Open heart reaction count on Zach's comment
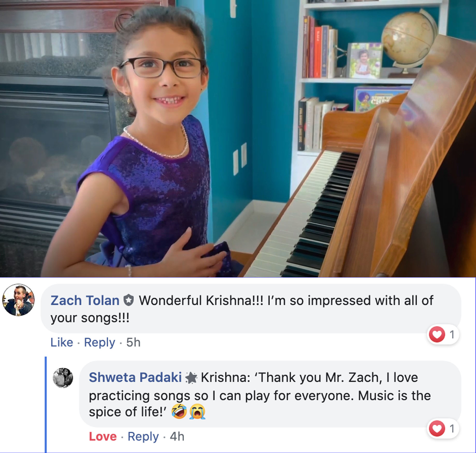This screenshot has width=476, height=453. tap(443, 334)
